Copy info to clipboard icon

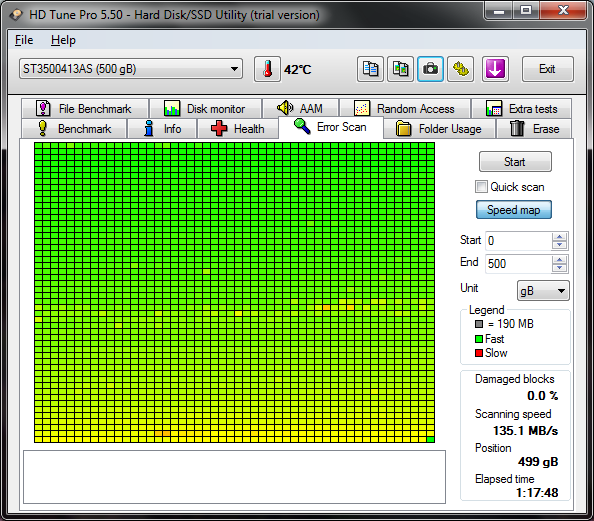(x=370, y=69)
